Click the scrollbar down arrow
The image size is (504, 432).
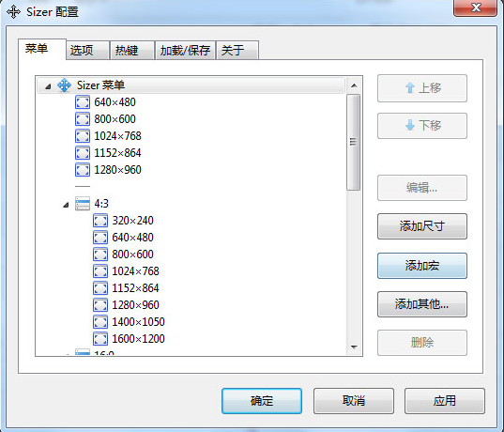click(x=354, y=347)
